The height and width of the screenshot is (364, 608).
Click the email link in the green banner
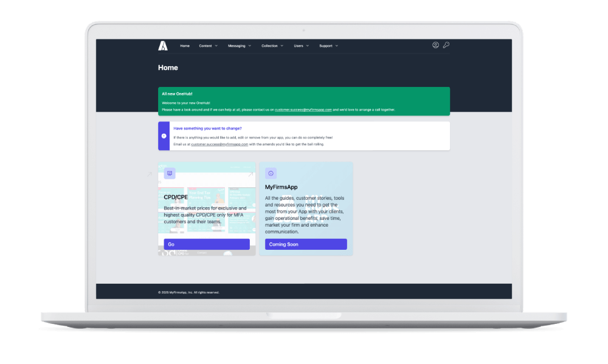coord(303,110)
